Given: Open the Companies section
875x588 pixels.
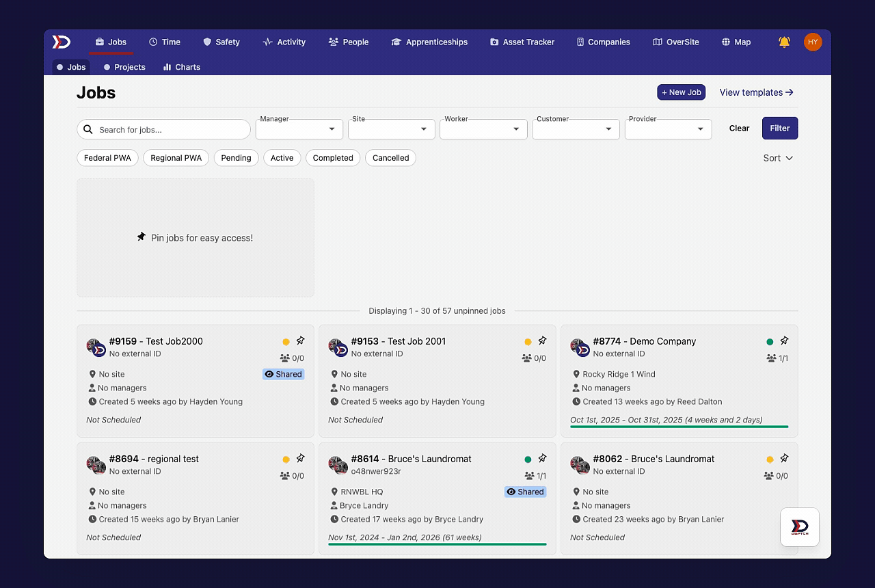Looking at the screenshot, I should (x=603, y=42).
